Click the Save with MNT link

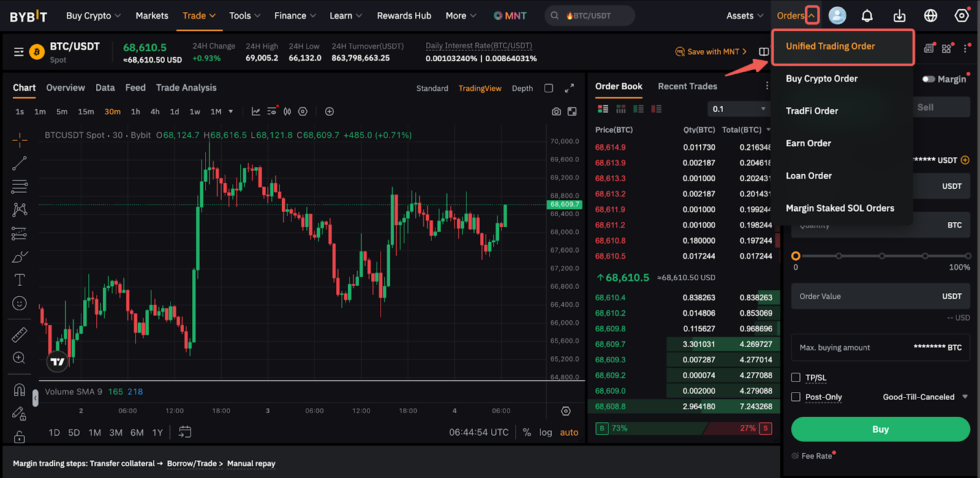click(711, 52)
